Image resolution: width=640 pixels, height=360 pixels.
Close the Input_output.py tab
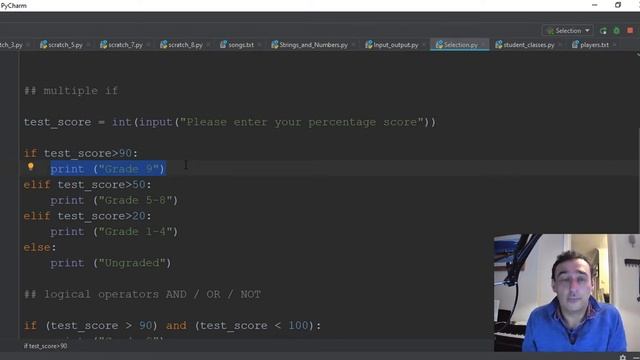click(424, 45)
